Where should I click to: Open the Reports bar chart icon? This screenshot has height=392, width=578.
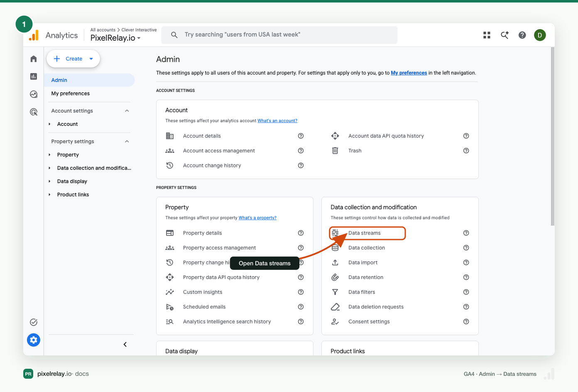[34, 76]
